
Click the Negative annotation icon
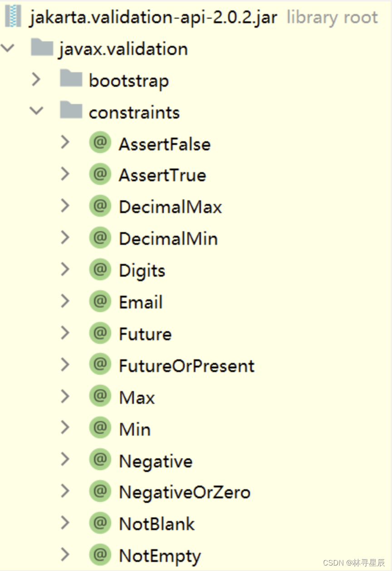(x=100, y=461)
